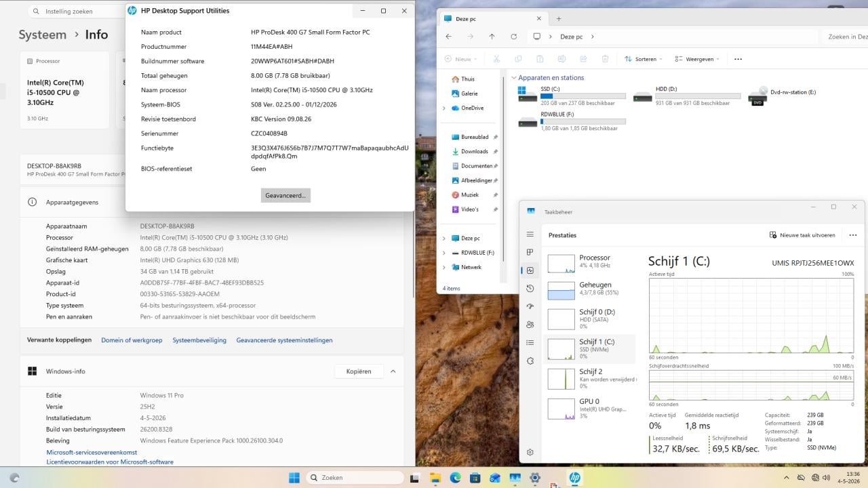Select Schijf 0 (D:) performance entry
This screenshot has width=868, height=488.
(591, 318)
